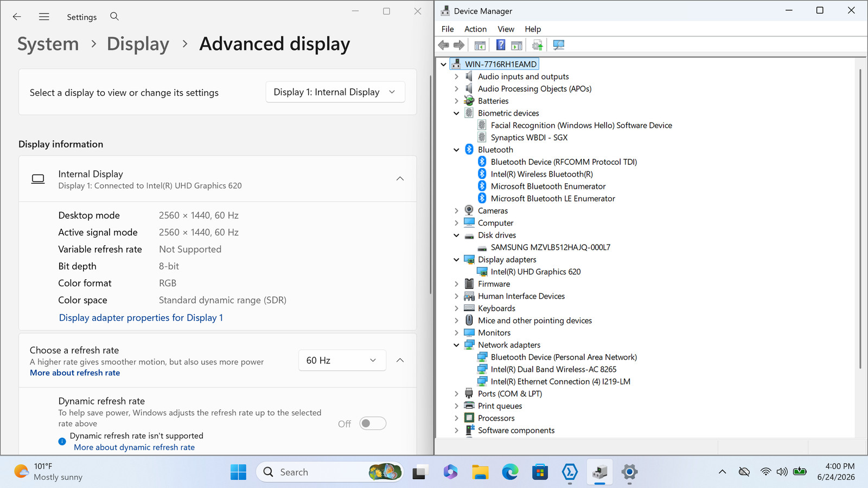Viewport: 868px width, 488px height.
Task: Open Display adapter properties for Display 1
Action: click(141, 318)
